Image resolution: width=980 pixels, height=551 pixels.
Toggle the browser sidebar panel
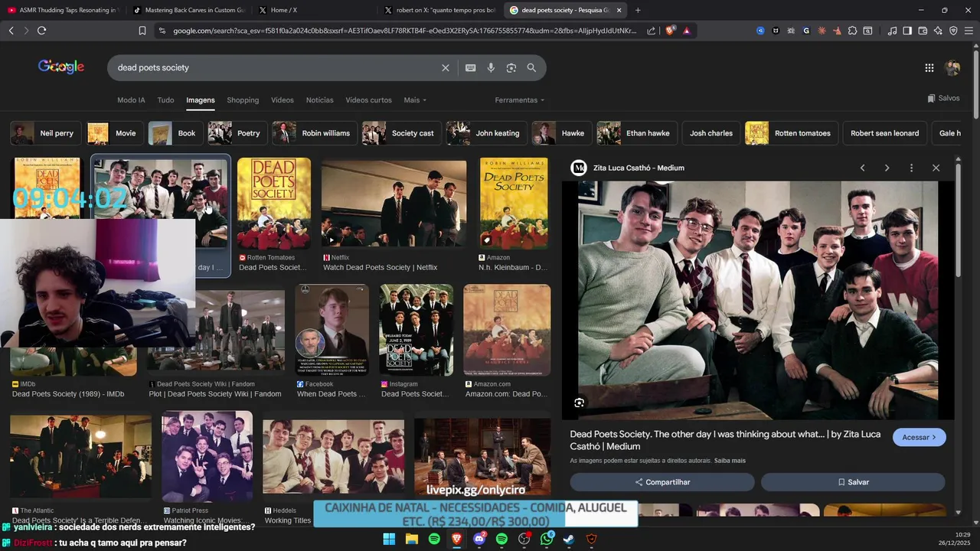[907, 31]
